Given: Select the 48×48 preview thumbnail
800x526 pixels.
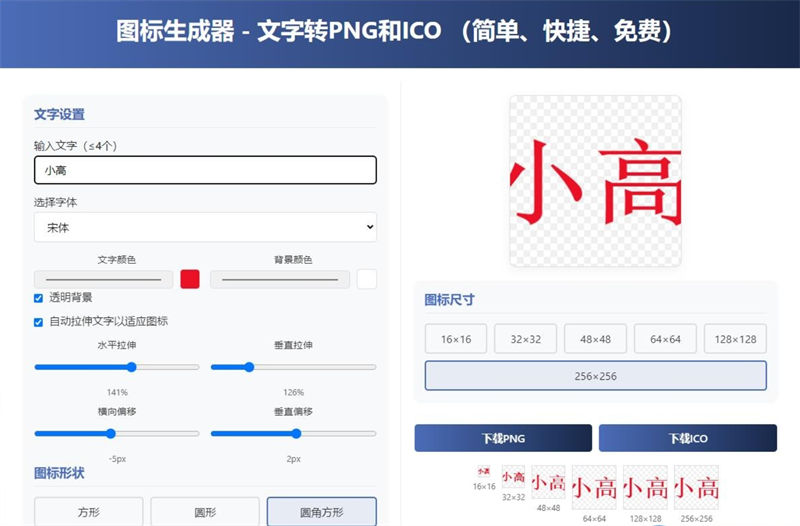Looking at the screenshot, I should (548, 483).
